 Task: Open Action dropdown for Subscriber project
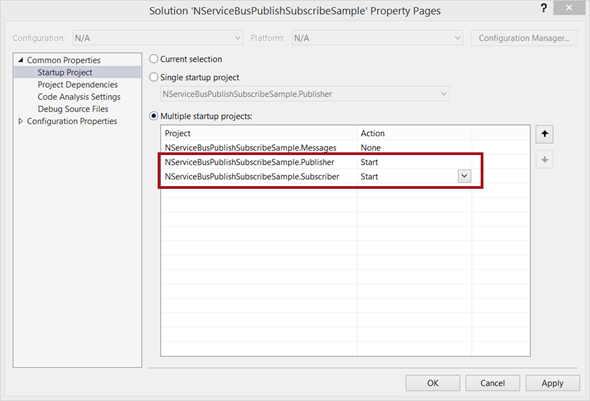464,176
